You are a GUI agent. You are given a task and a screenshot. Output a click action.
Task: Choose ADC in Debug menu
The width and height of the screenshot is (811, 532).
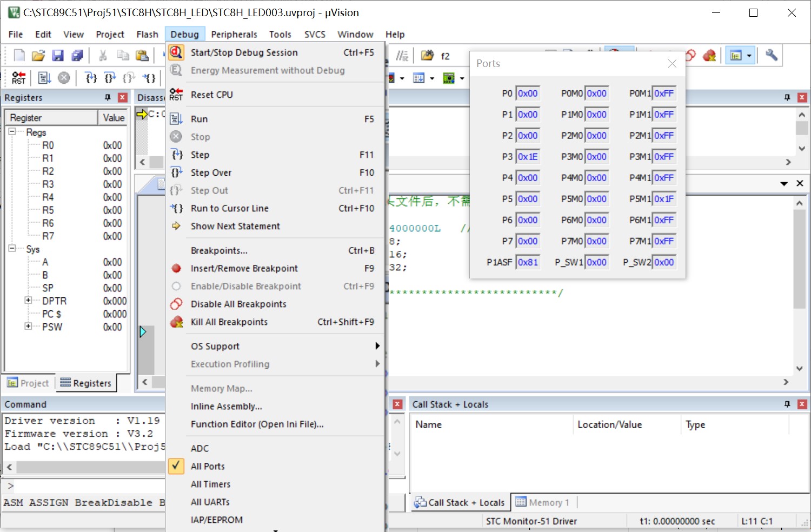click(x=275, y=448)
